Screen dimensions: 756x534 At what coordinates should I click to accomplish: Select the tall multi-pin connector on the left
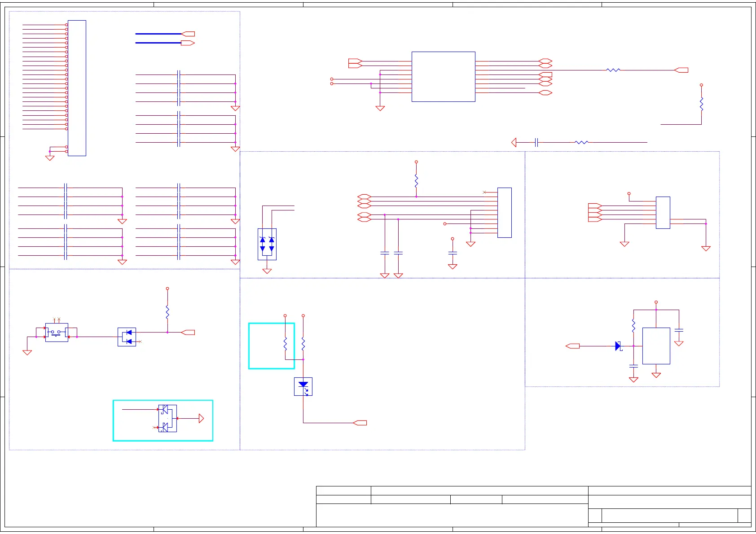click(x=77, y=88)
